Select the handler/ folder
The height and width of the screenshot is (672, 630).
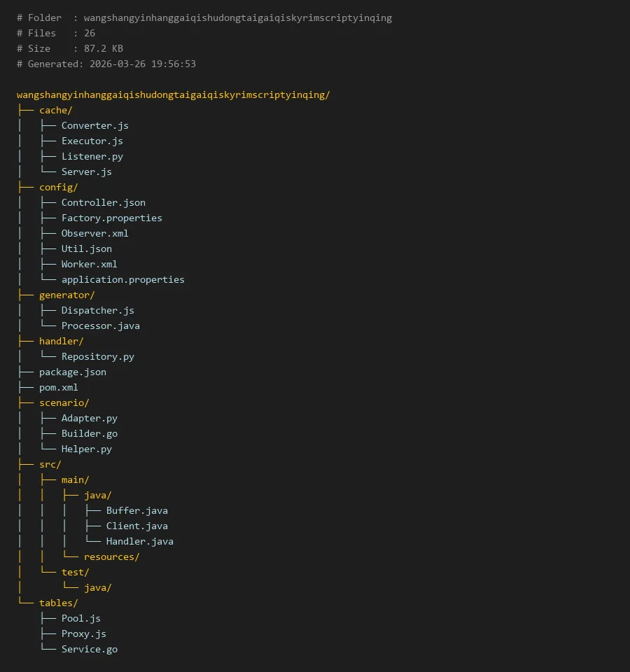click(61, 342)
